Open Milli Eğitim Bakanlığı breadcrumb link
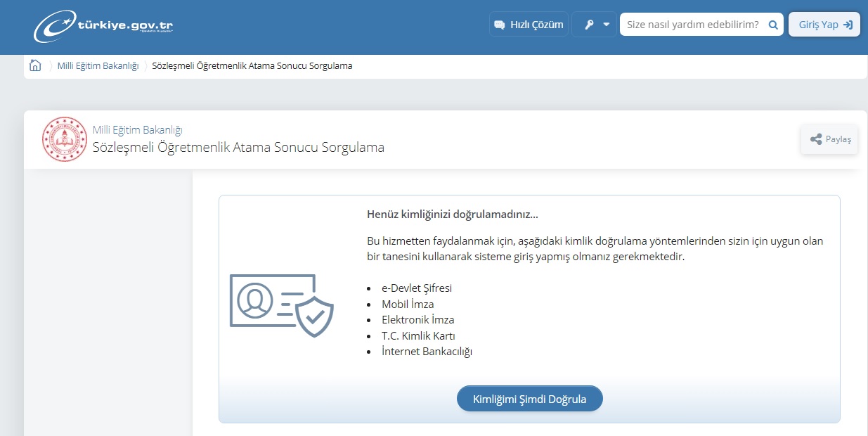 (x=98, y=66)
